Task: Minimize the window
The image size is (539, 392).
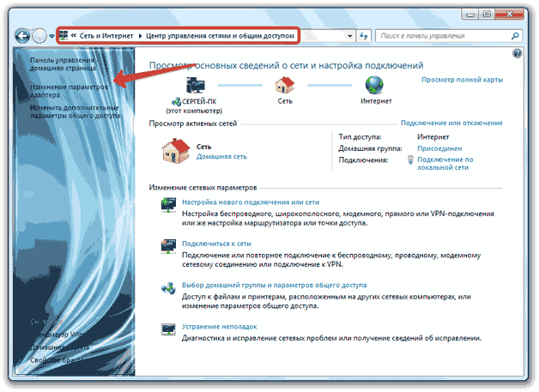Action: [x=470, y=14]
